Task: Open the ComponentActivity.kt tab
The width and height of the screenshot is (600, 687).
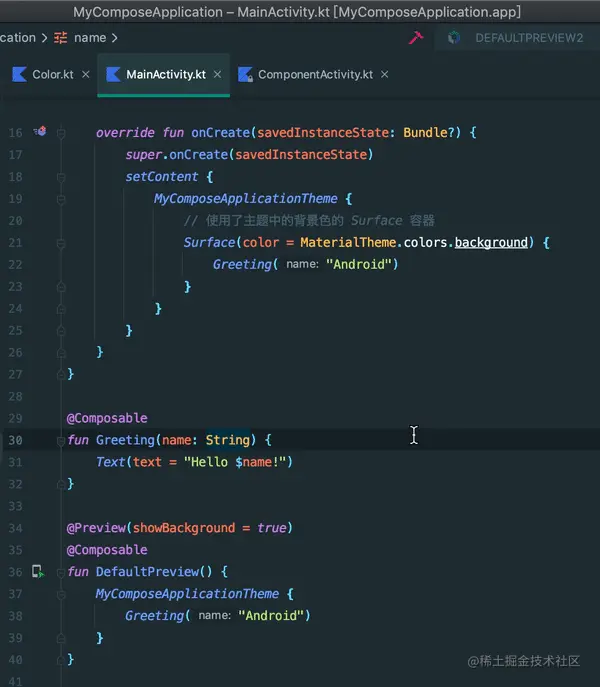Action: pos(315,74)
